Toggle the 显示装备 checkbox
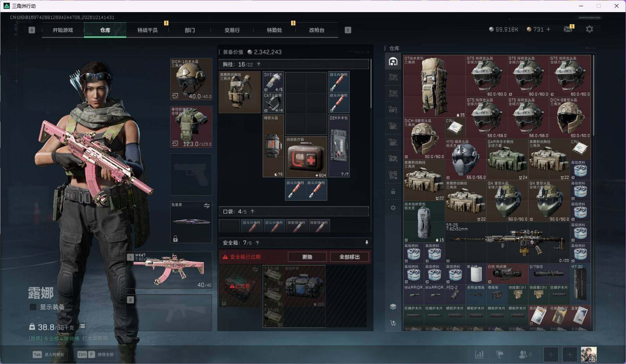 pos(33,307)
